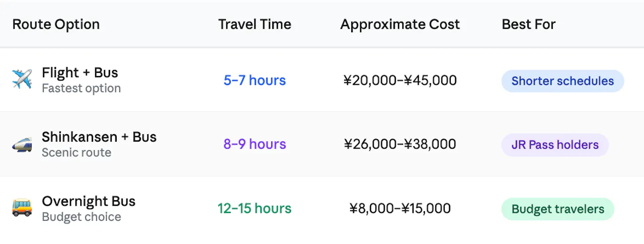Click the Best For column header
This screenshot has height=244, width=644.
(529, 24)
